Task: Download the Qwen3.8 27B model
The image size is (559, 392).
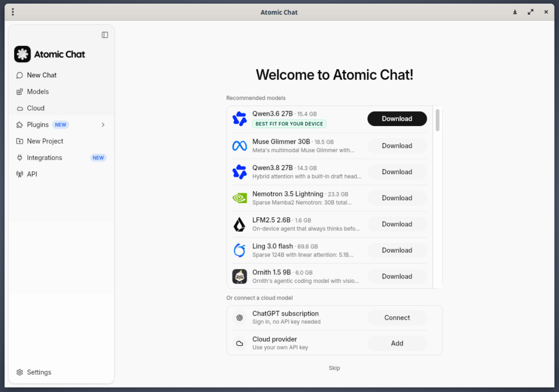Action: 397,172
